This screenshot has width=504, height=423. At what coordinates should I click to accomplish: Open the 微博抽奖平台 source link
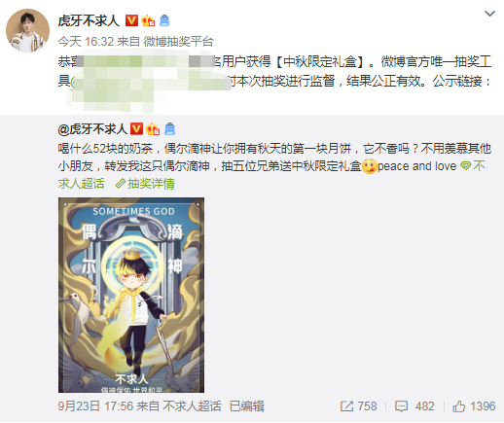(178, 42)
